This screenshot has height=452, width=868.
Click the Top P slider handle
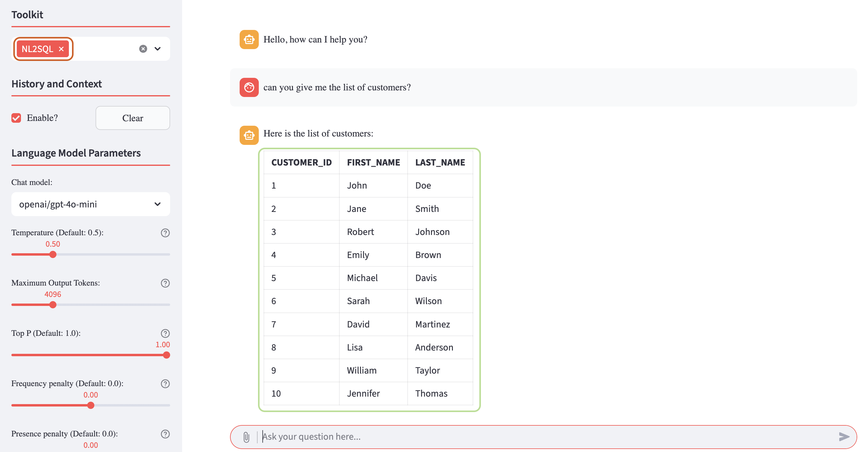167,355
